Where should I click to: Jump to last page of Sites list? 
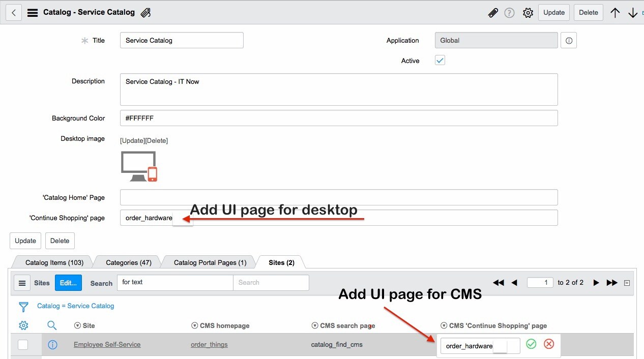612,283
